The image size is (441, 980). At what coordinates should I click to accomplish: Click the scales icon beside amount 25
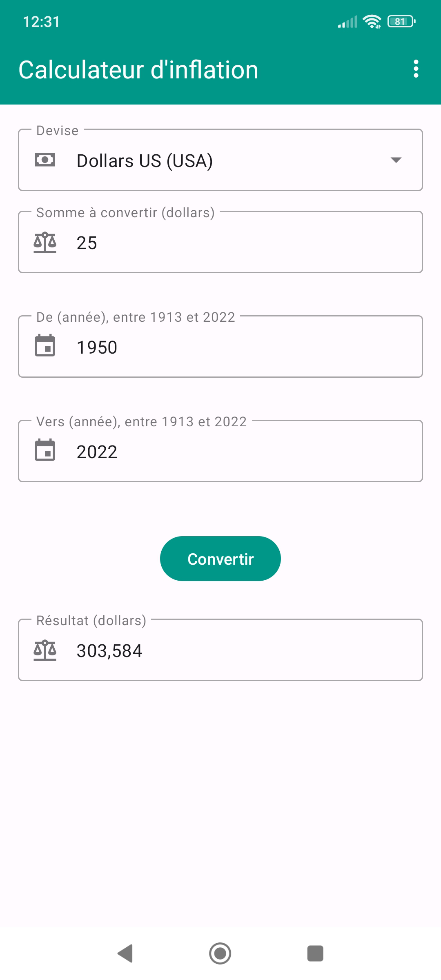click(x=45, y=243)
